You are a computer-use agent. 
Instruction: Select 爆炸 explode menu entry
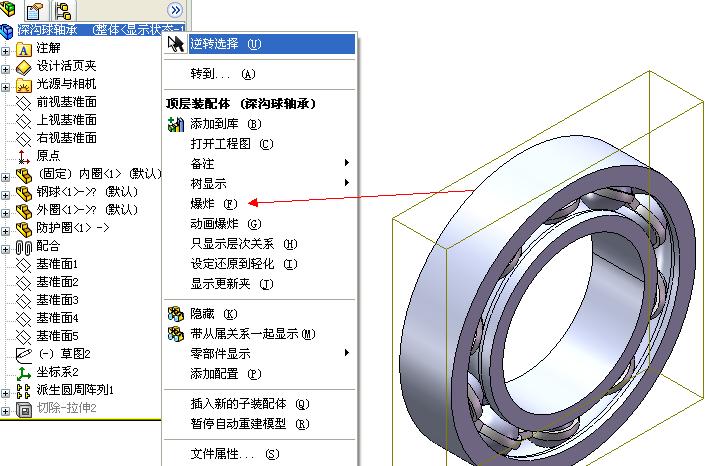260,204
